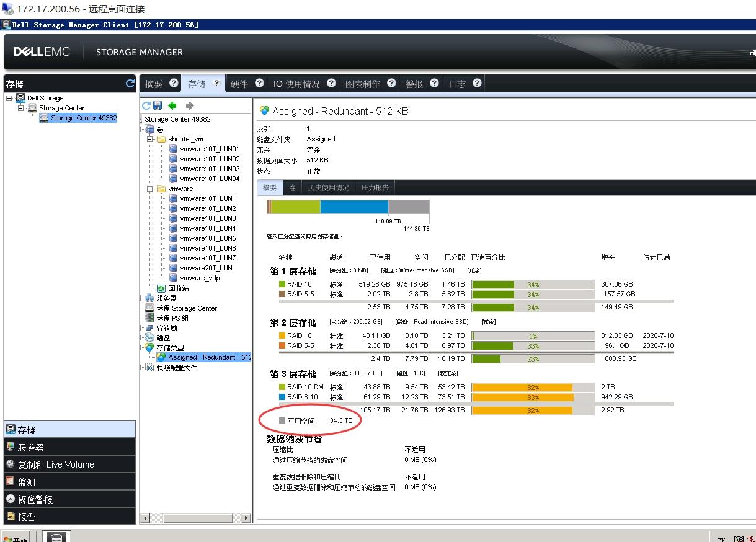The width and height of the screenshot is (756, 542).
Task: Open the 复制和 Live Volume view
Action: pos(69,464)
